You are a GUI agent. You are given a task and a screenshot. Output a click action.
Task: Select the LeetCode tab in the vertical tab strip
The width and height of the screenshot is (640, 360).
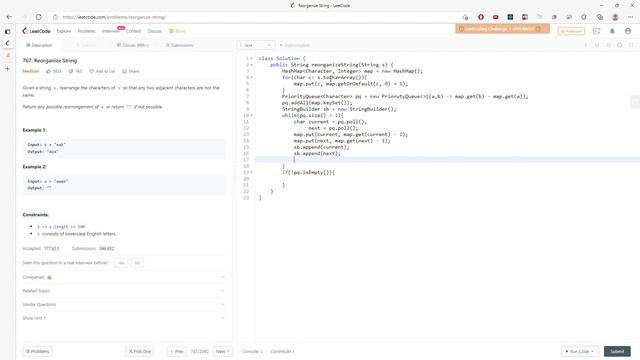7,43
